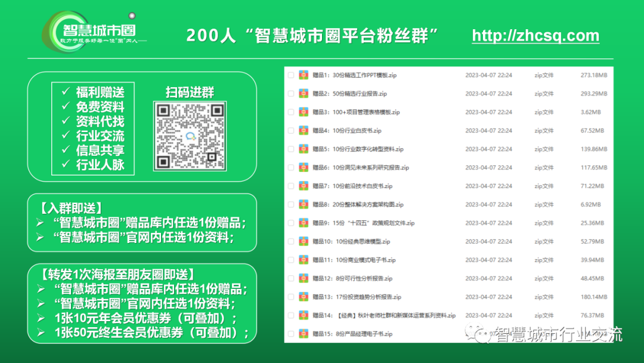Screen dimensions: 644x363
Task: Open file 赠品2：50份精选行业报告.zip
Action: [349, 94]
